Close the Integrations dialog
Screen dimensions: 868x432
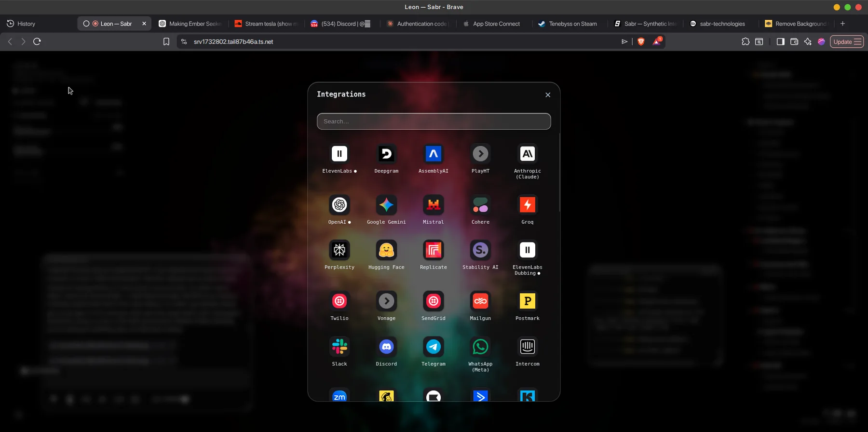(x=548, y=95)
